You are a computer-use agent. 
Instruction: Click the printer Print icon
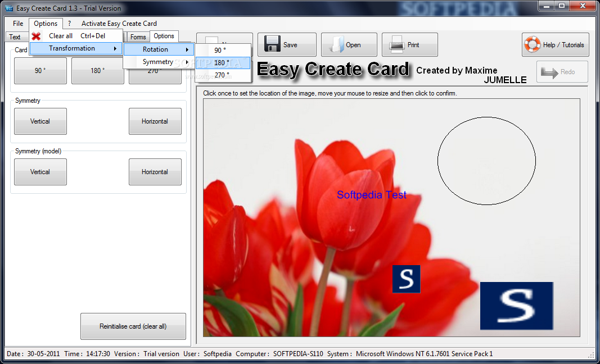[397, 45]
